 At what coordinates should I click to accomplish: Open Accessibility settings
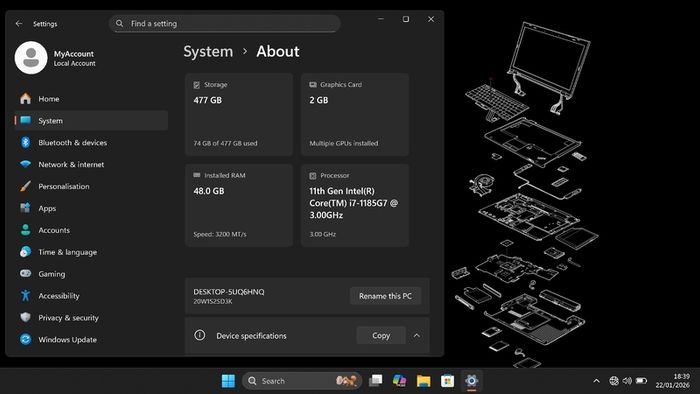(x=91, y=295)
